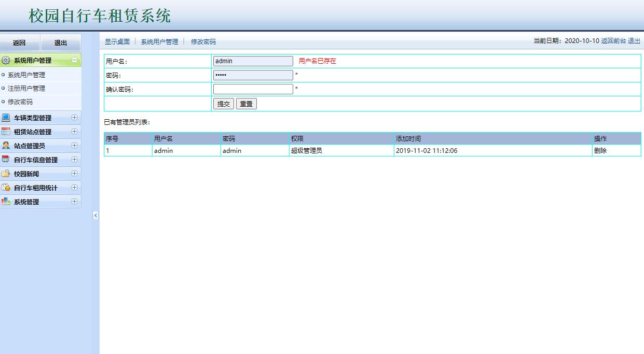Click the 租赁站点管理 table icon
Screen dimensions: 644x354
coord(6,132)
